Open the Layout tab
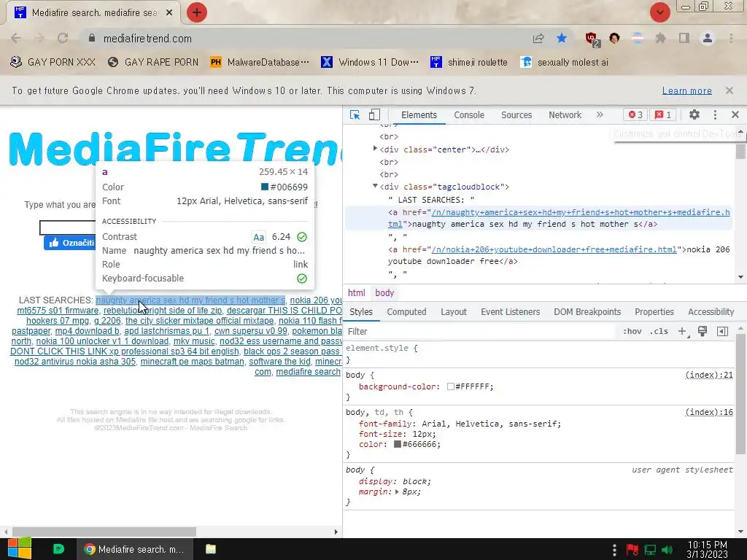This screenshot has width=747, height=560. (x=454, y=312)
